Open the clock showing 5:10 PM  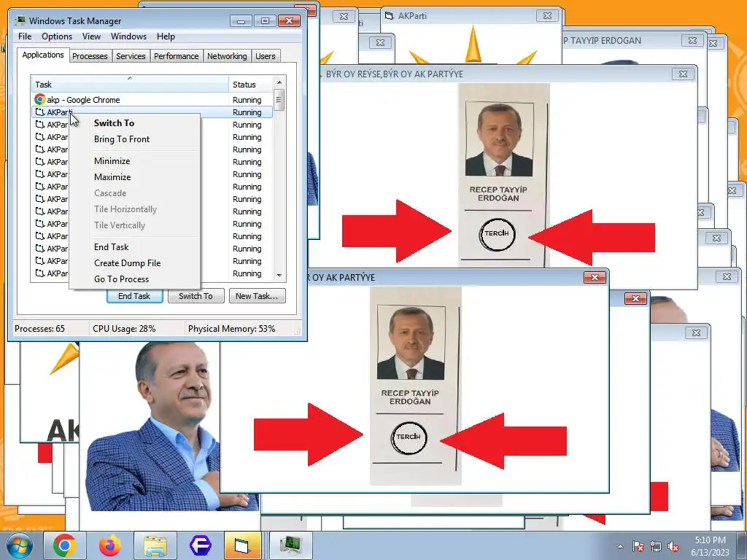tap(710, 546)
